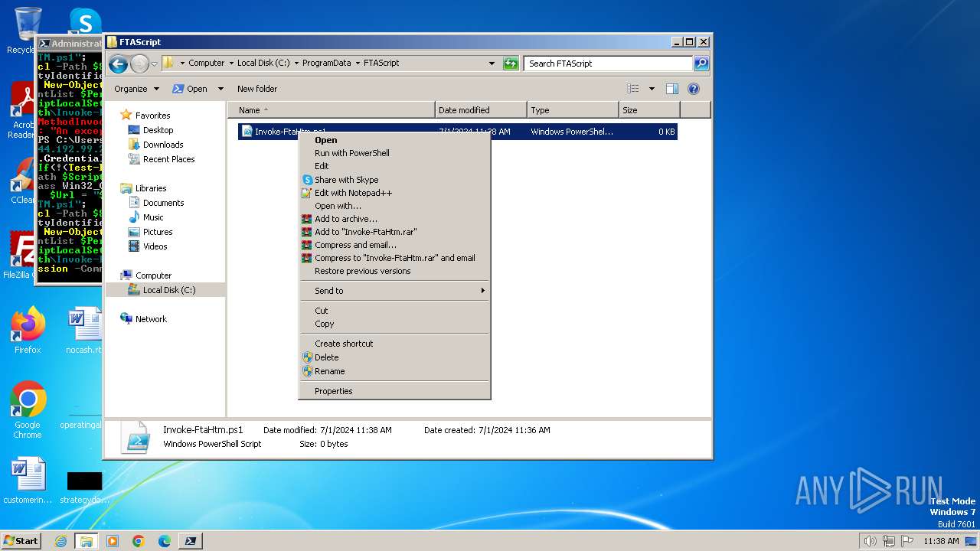Open the address bar history dropdown

(492, 64)
